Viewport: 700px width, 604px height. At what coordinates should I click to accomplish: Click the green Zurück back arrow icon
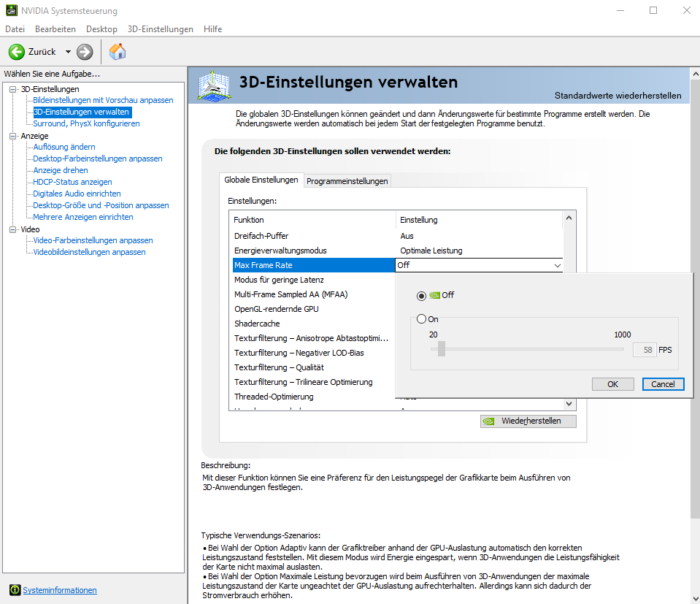pyautogui.click(x=17, y=52)
